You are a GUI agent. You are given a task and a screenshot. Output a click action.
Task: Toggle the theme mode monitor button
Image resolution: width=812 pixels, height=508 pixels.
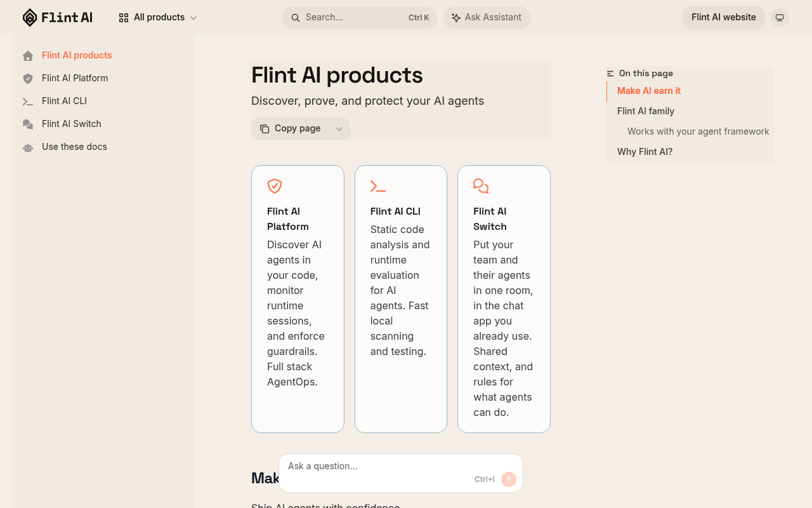coord(780,18)
